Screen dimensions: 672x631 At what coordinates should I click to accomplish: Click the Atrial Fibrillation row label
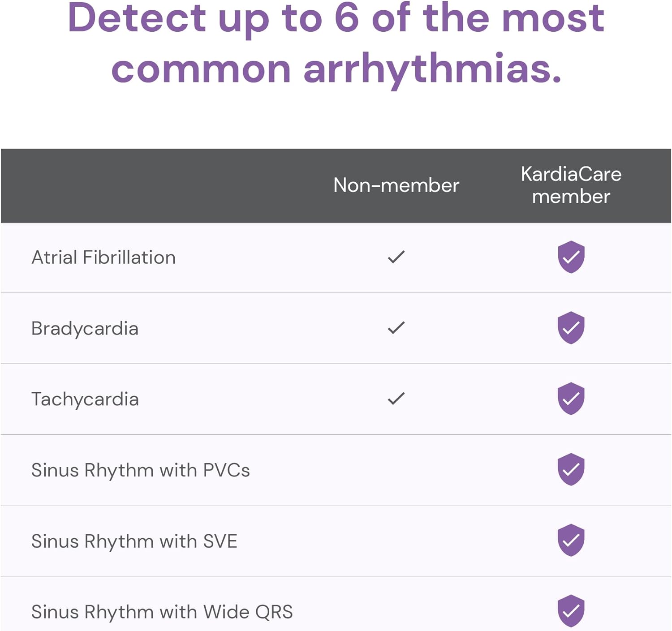[x=103, y=258]
